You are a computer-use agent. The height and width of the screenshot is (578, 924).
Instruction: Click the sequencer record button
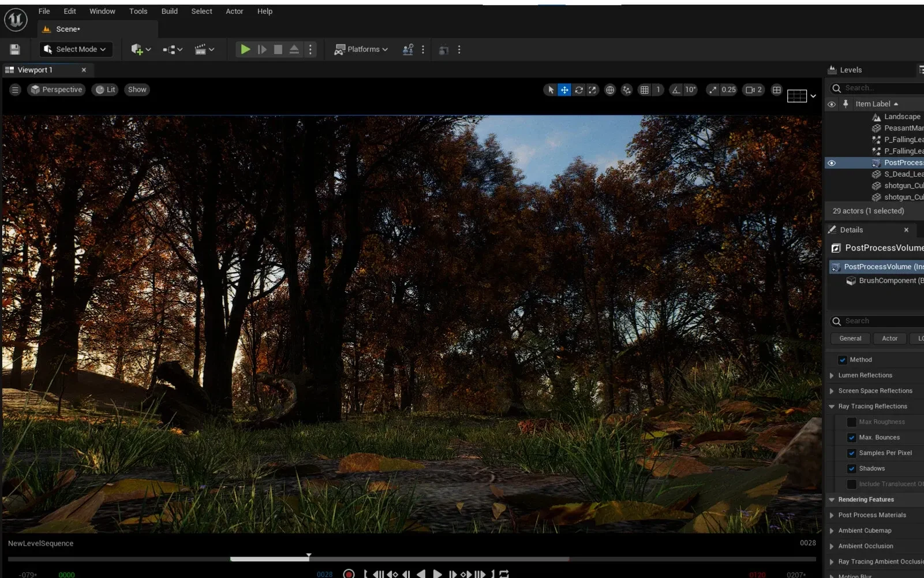[x=349, y=574]
